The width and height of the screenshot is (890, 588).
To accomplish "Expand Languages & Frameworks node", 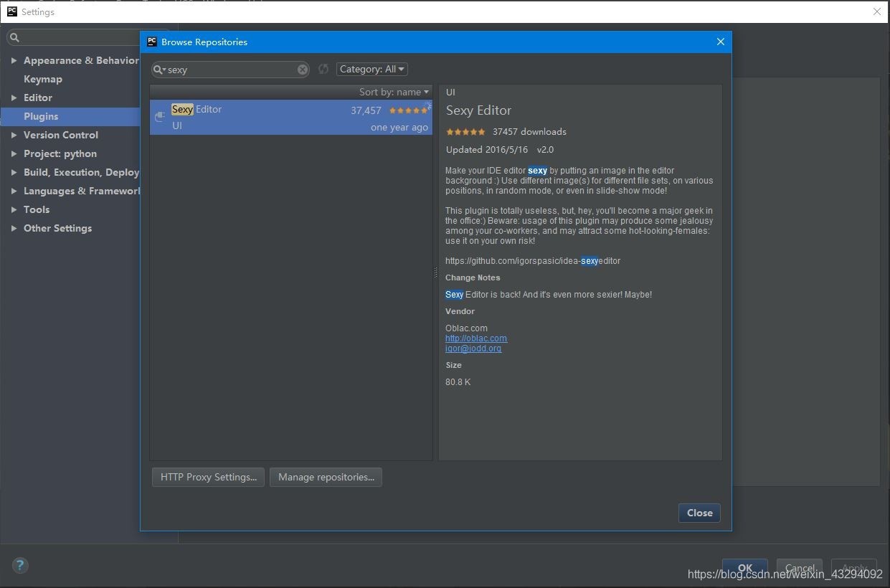I will click(x=14, y=191).
